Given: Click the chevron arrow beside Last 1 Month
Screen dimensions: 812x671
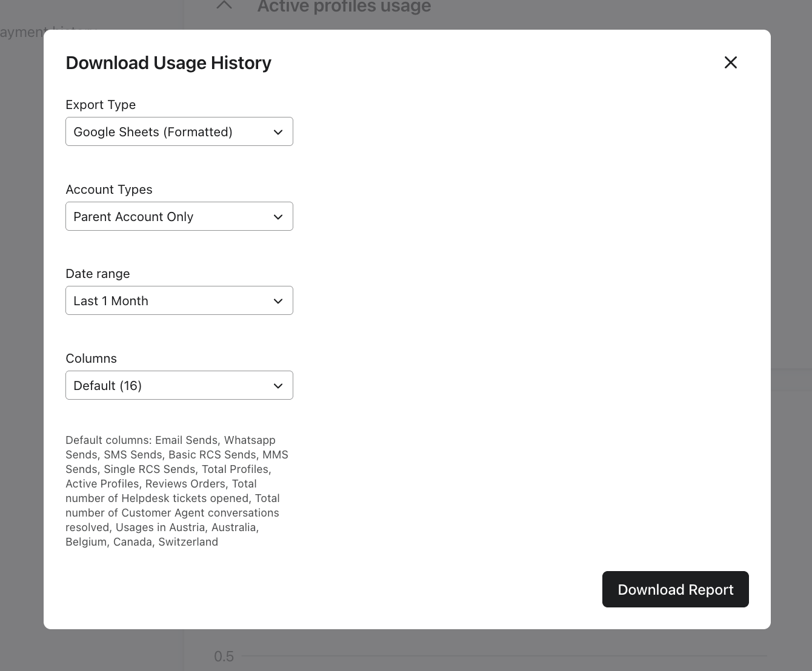Looking at the screenshot, I should tap(278, 301).
